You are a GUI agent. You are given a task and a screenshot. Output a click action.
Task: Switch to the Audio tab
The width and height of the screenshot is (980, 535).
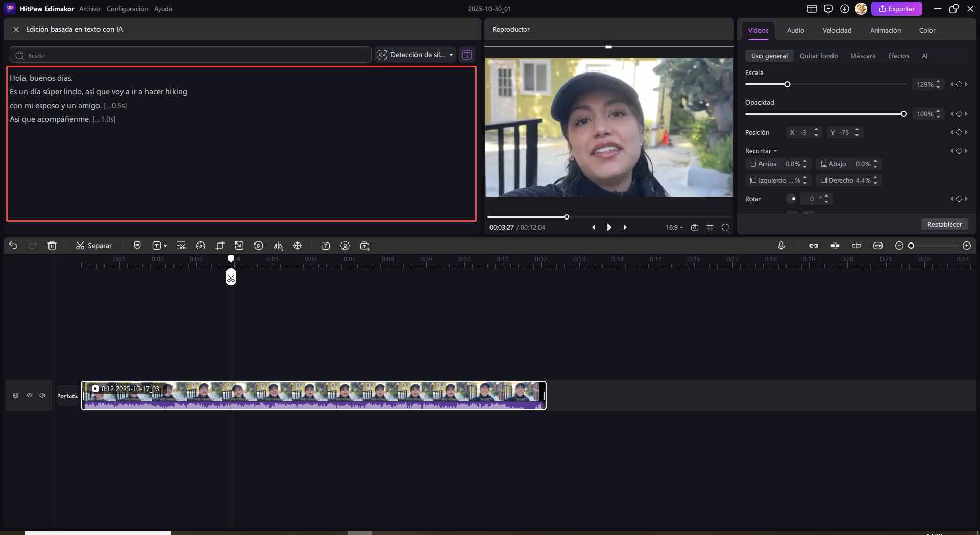795,30
